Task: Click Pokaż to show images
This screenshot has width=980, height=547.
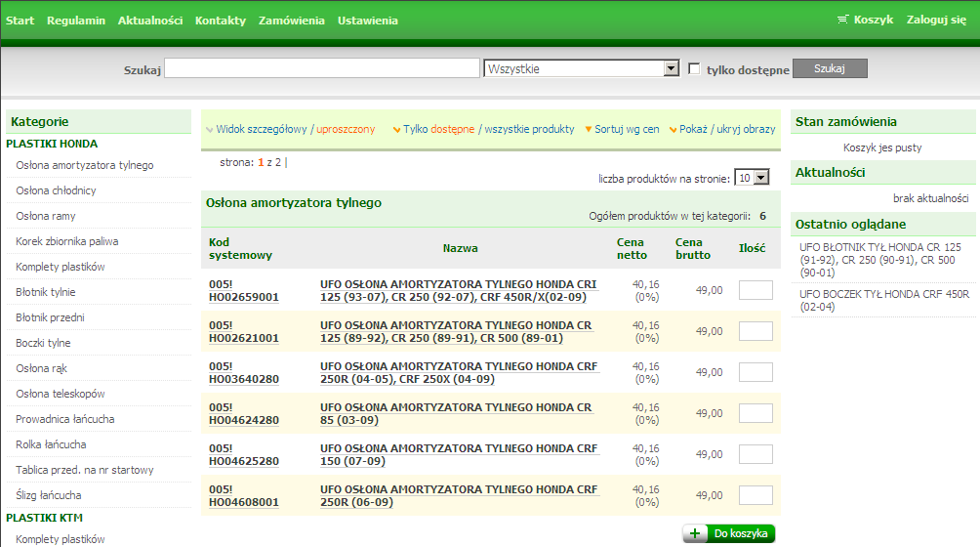Action: click(693, 129)
